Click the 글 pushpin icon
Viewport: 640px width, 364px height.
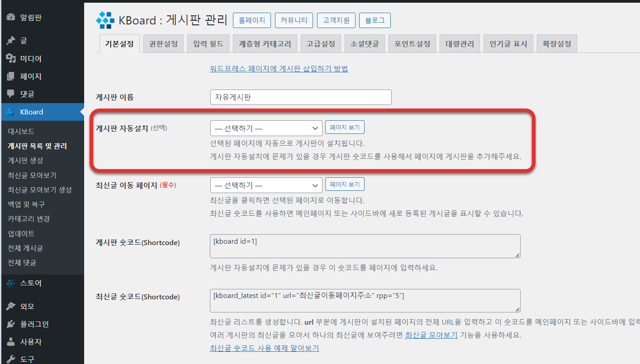(x=11, y=41)
